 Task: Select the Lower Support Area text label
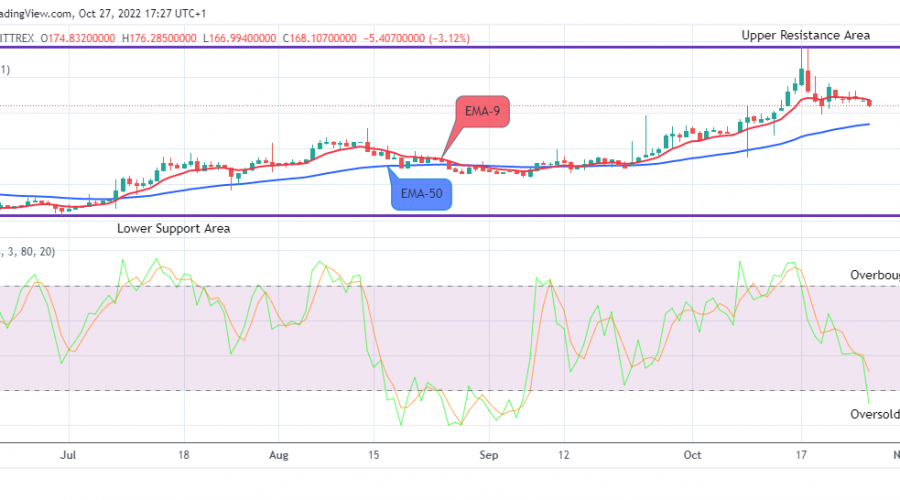173,228
